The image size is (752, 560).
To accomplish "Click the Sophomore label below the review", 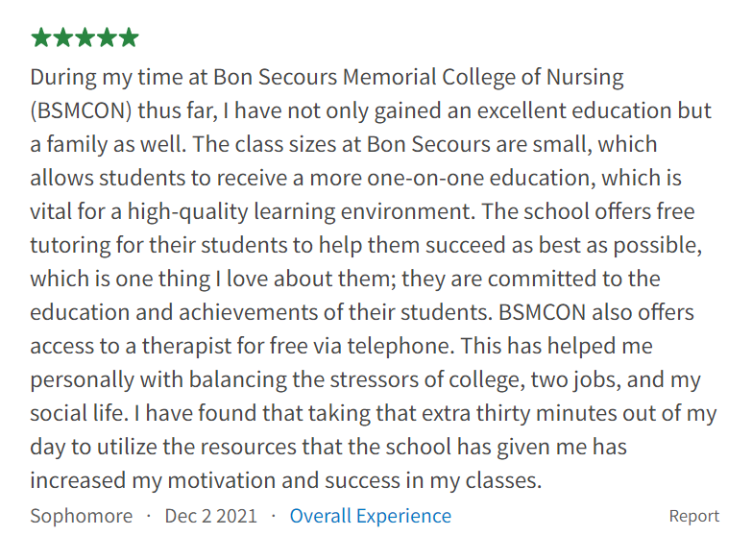I will click(82, 516).
